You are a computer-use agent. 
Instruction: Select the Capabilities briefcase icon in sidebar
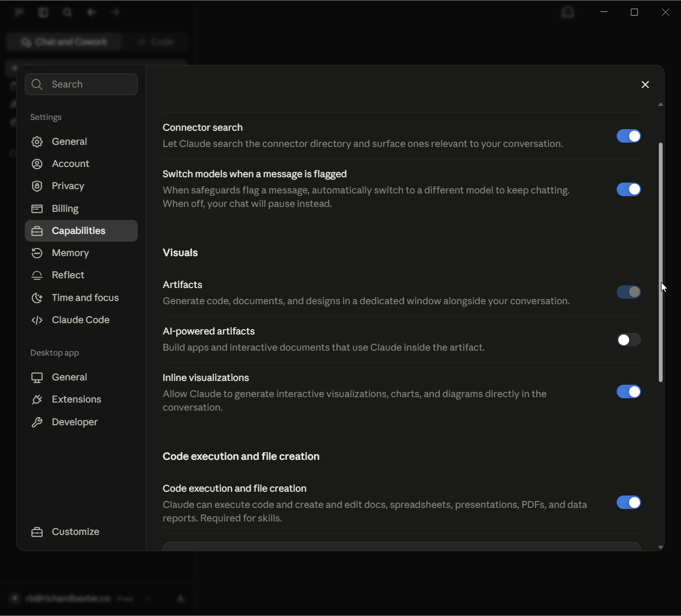click(37, 231)
